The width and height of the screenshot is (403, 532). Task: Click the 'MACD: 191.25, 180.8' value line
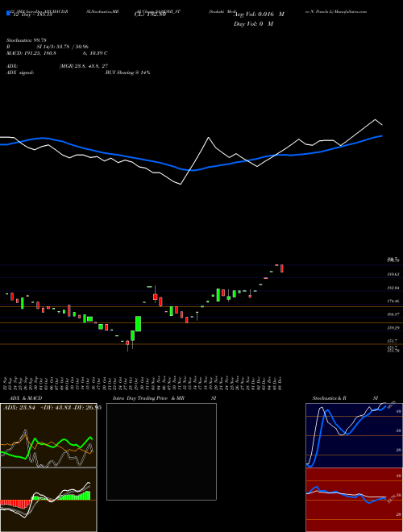(x=31, y=53)
